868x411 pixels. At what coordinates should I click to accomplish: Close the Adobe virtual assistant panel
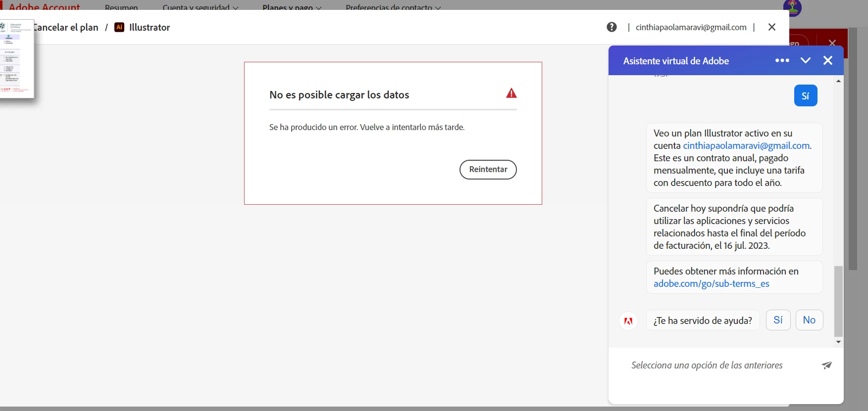828,60
